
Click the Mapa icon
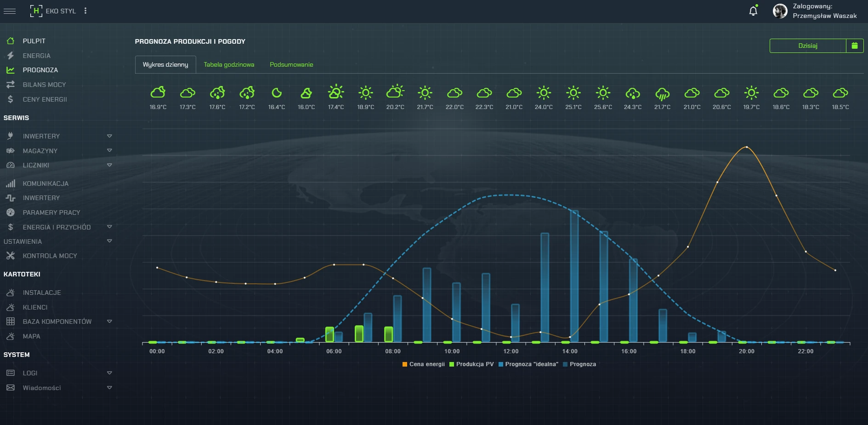pos(11,336)
